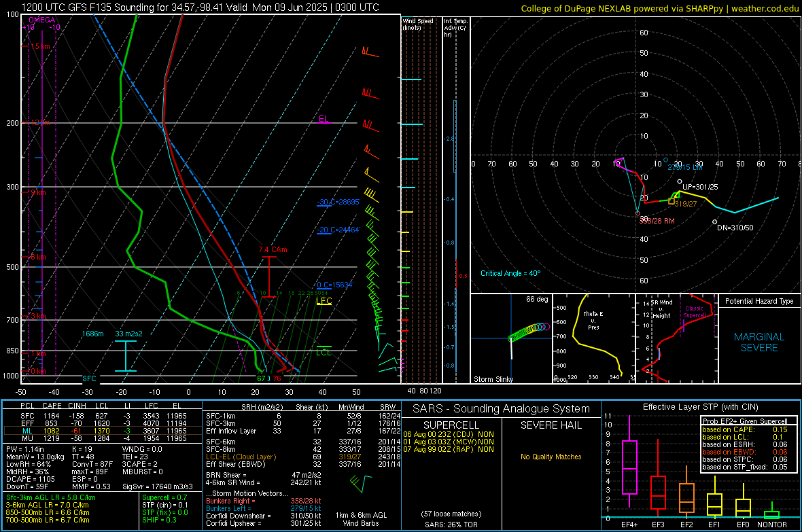Select the MU parcel row in the table
This screenshot has width=802, height=532.
tap(104, 438)
